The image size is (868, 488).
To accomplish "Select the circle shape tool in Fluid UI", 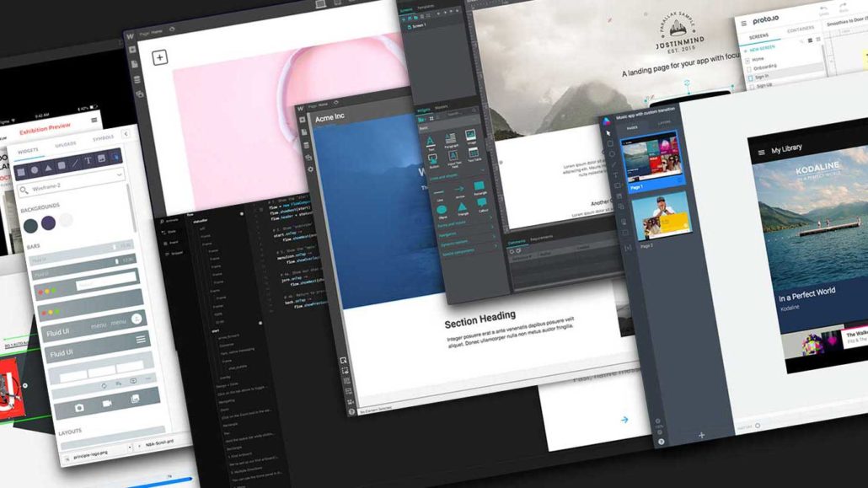I will click(x=35, y=170).
